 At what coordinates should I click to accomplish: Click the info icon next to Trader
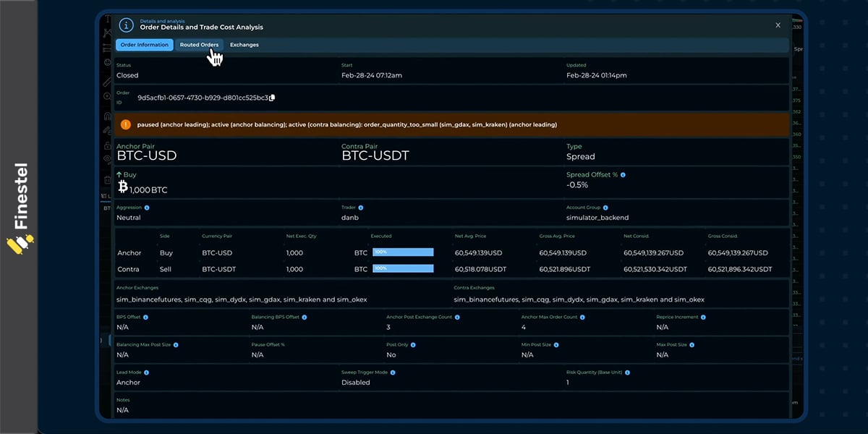[x=360, y=208]
